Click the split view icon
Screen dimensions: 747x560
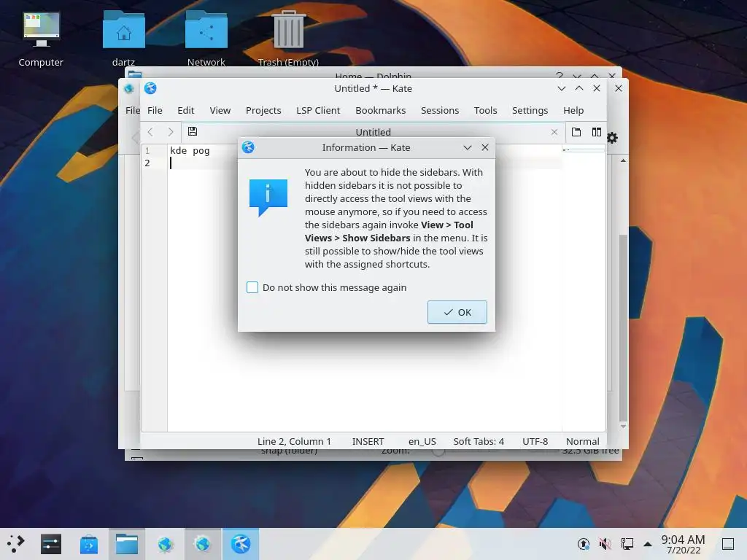click(x=597, y=132)
